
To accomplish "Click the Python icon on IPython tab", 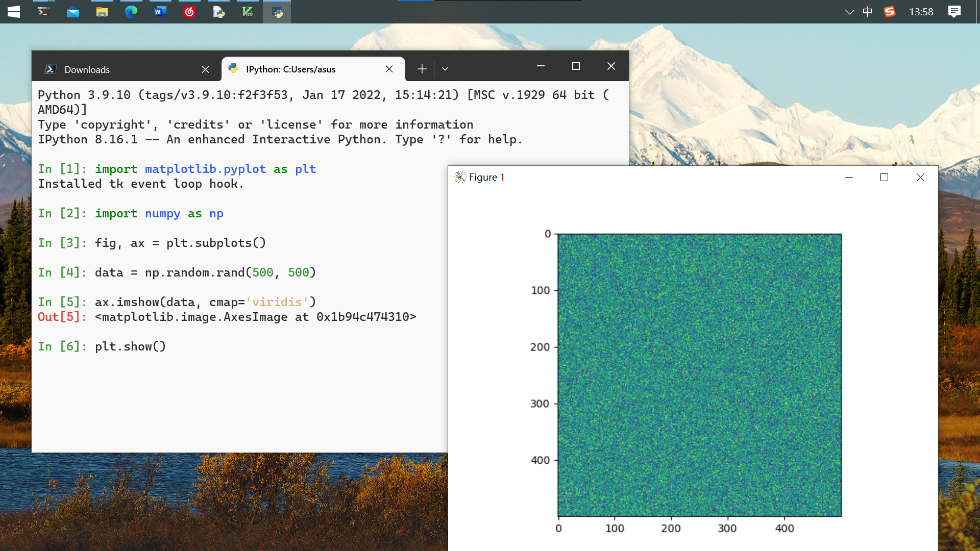I will click(234, 68).
